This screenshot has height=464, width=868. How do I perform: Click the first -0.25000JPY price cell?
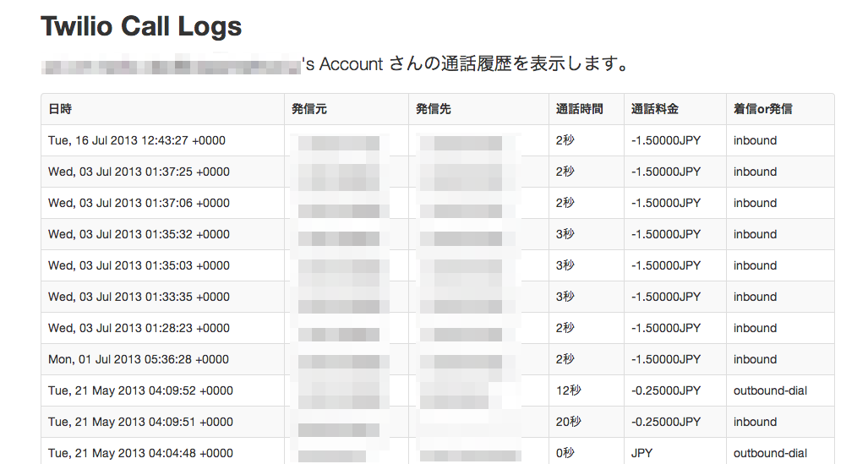[665, 390]
